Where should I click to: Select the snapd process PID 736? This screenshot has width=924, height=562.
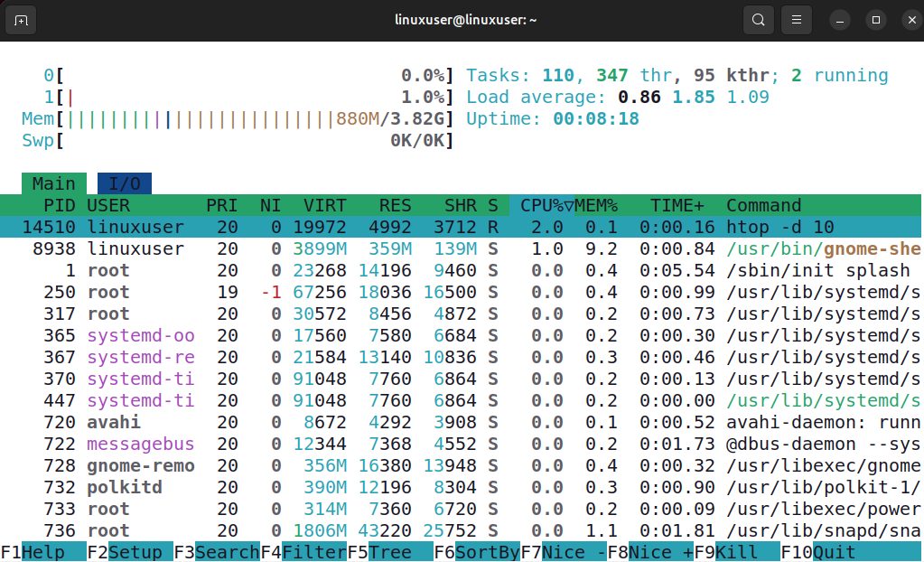[461, 530]
